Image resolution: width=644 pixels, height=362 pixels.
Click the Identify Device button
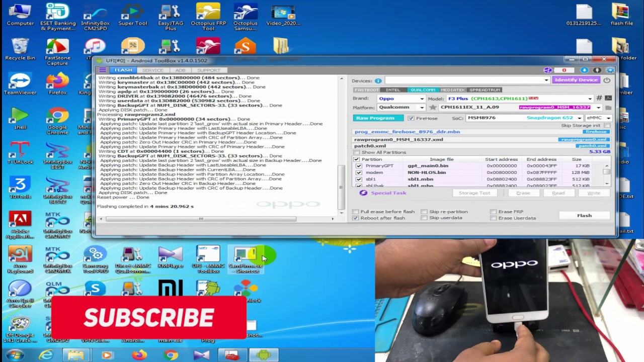tap(576, 80)
